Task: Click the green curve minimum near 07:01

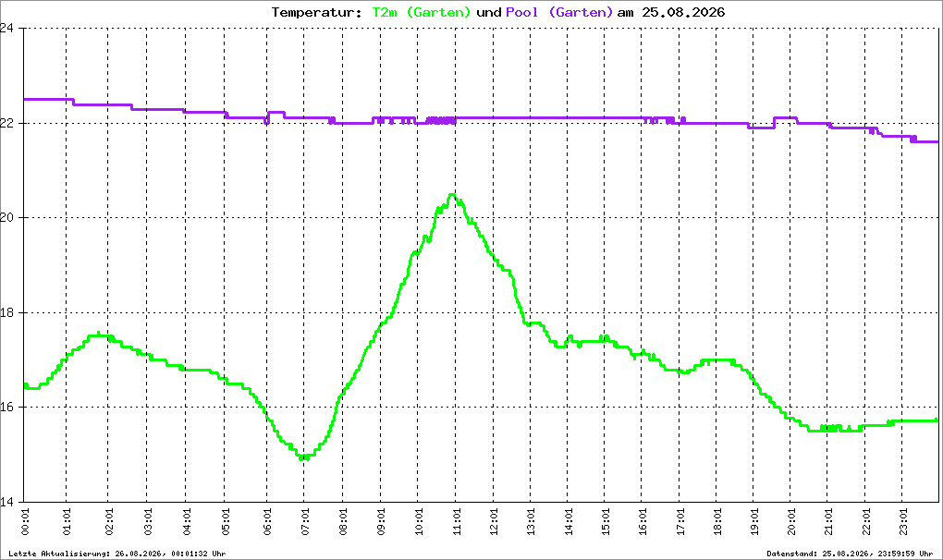Action: coord(304,457)
